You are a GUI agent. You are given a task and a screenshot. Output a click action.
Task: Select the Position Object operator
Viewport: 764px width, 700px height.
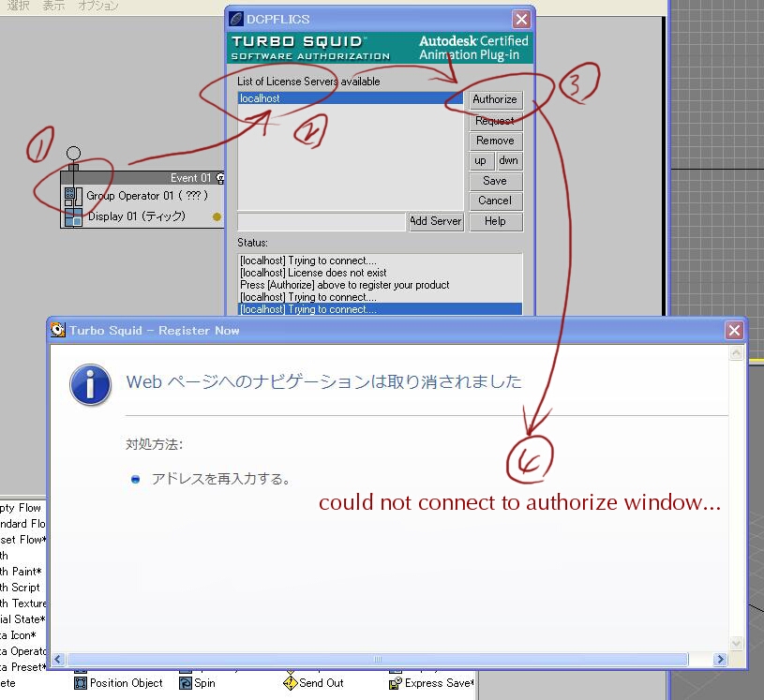118,683
